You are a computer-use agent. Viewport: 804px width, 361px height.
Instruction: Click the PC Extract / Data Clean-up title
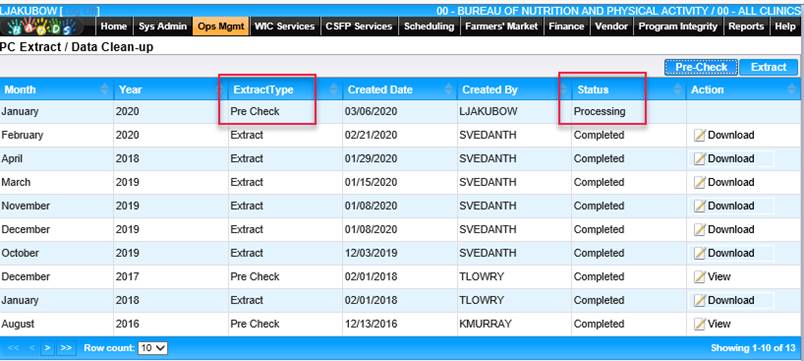pyautogui.click(x=76, y=47)
